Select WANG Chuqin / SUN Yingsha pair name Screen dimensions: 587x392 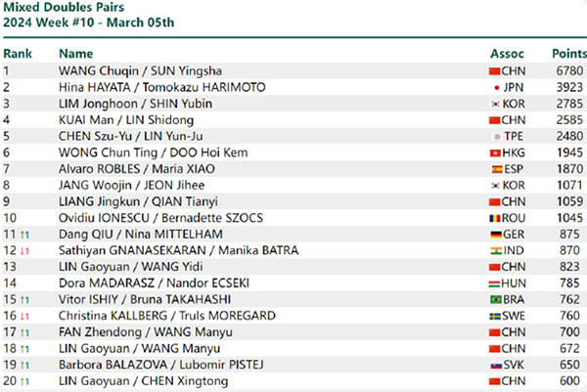[x=140, y=71]
